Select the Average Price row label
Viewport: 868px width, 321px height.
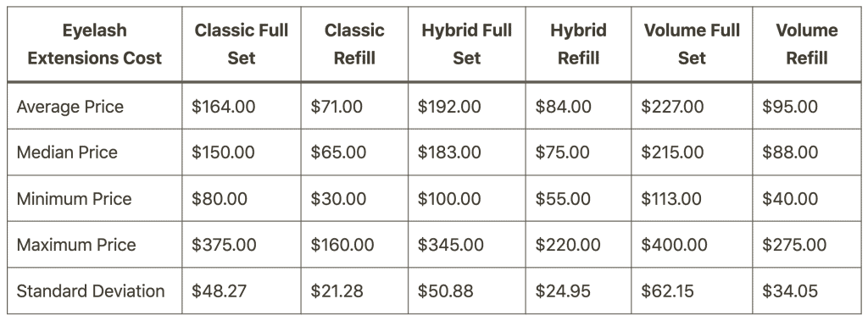(70, 106)
